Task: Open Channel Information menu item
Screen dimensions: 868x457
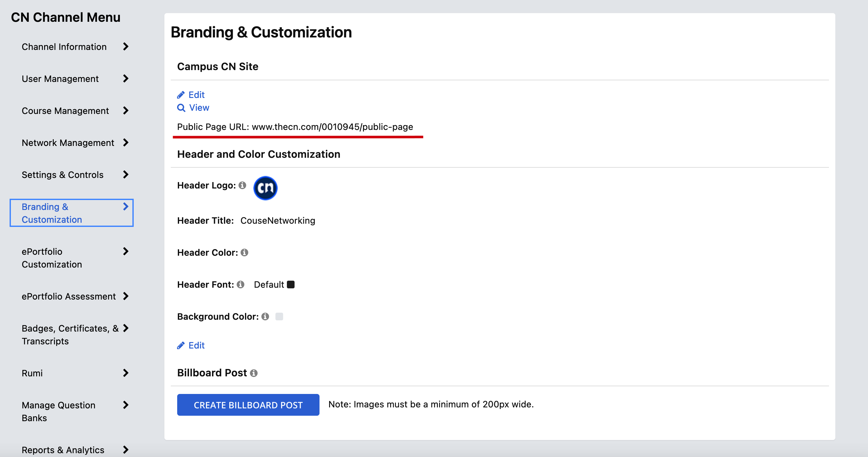Action: coord(64,47)
